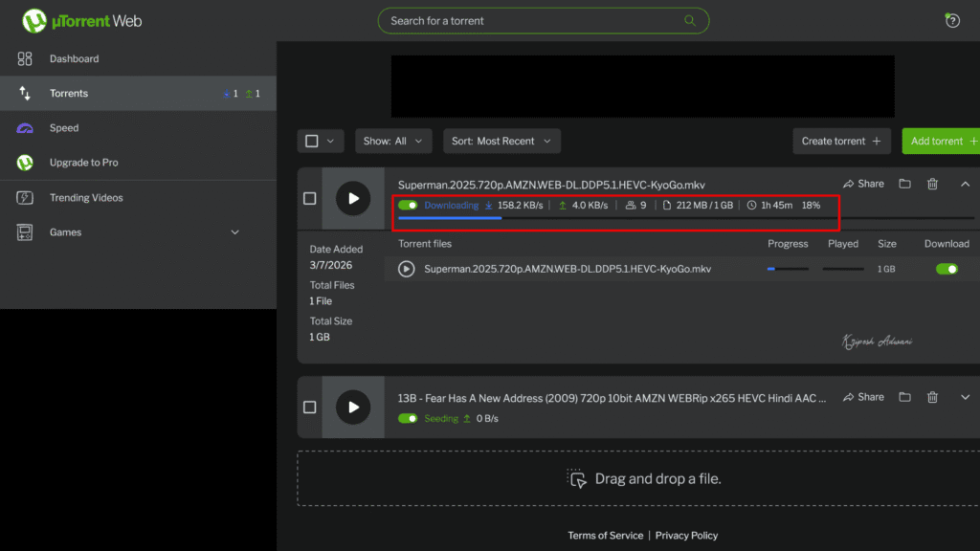Open the Sort: Most Recent dropdown

click(501, 142)
